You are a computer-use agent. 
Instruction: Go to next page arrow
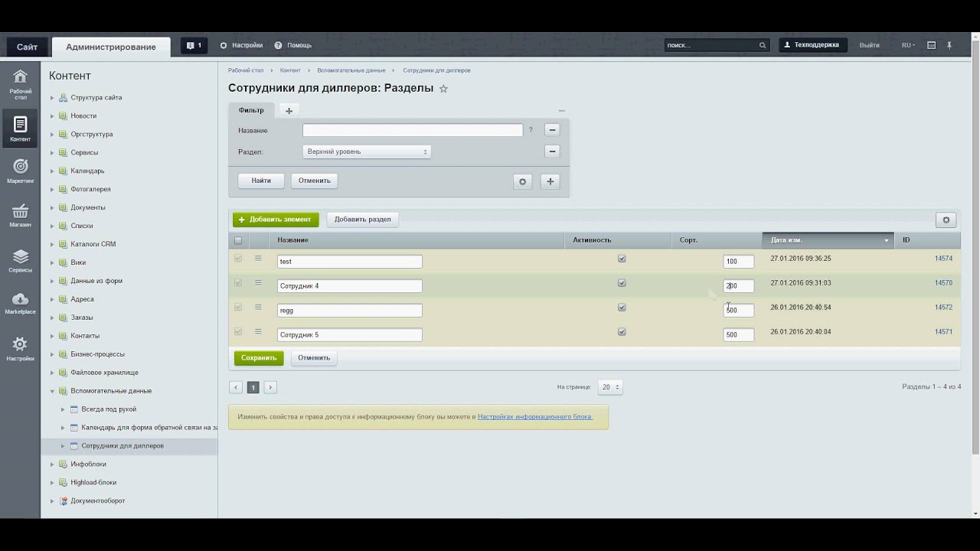270,388
